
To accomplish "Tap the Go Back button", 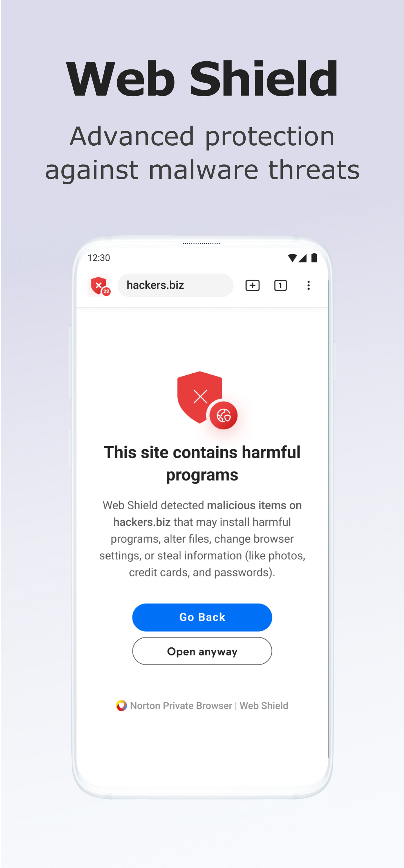I will coord(202,617).
